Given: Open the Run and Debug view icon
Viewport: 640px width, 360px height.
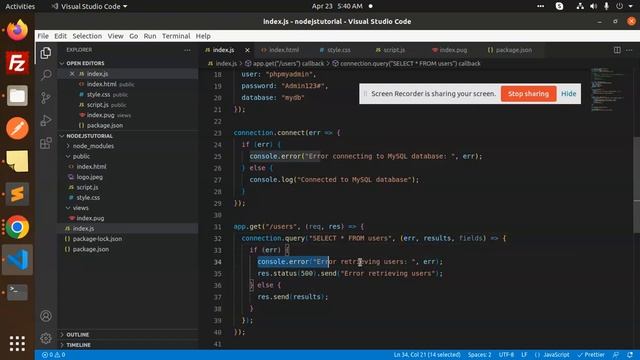Looking at the screenshot, I should (46, 120).
